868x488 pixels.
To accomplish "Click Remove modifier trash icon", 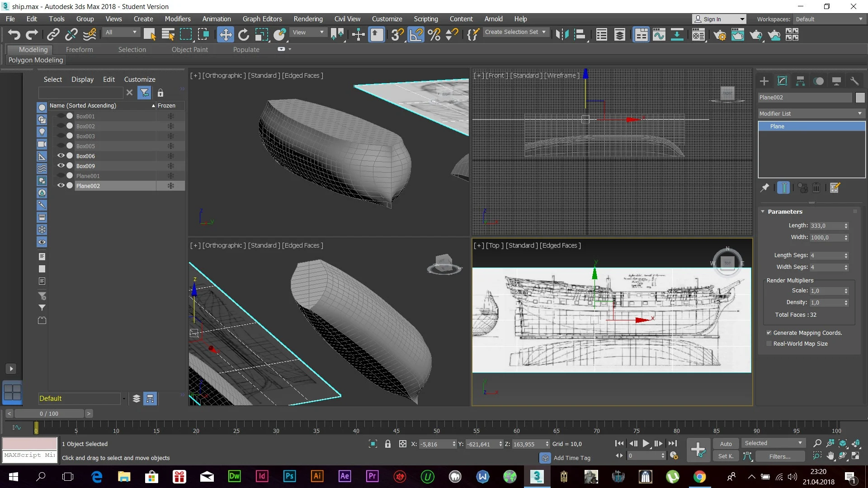I will click(816, 188).
